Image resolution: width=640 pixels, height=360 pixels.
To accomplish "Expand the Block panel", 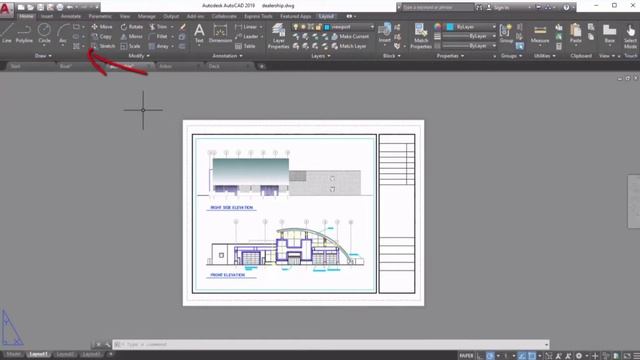I will coord(391,56).
